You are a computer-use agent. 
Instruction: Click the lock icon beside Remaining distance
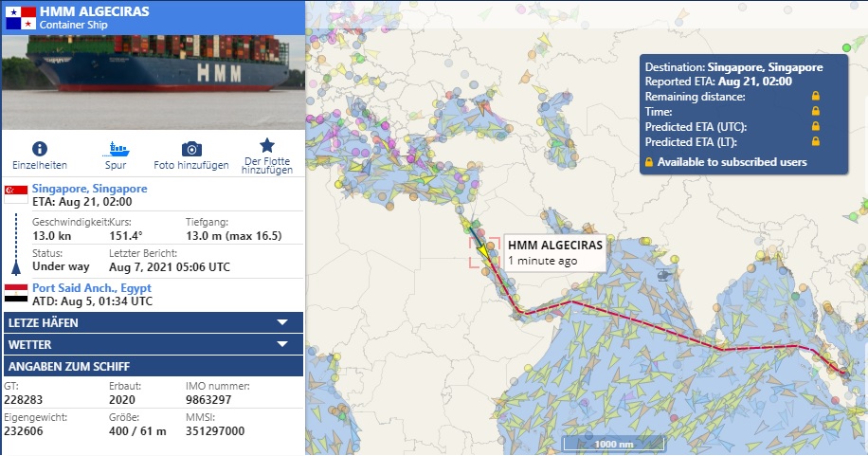(x=816, y=96)
